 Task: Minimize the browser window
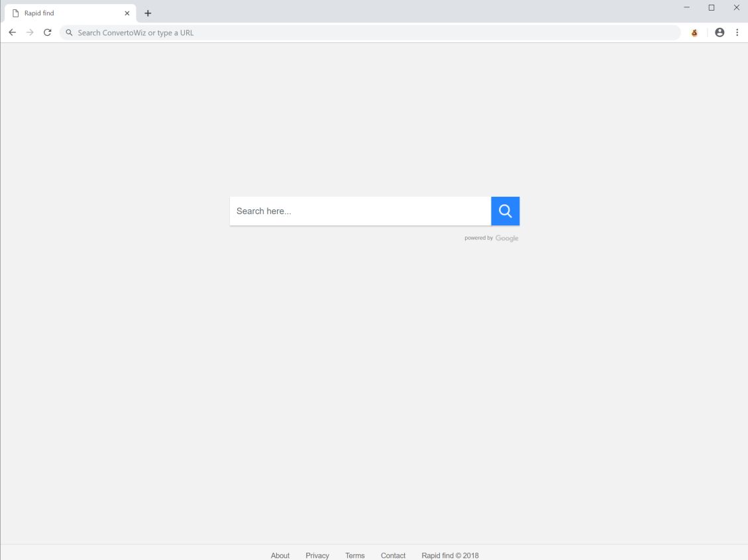(686, 8)
